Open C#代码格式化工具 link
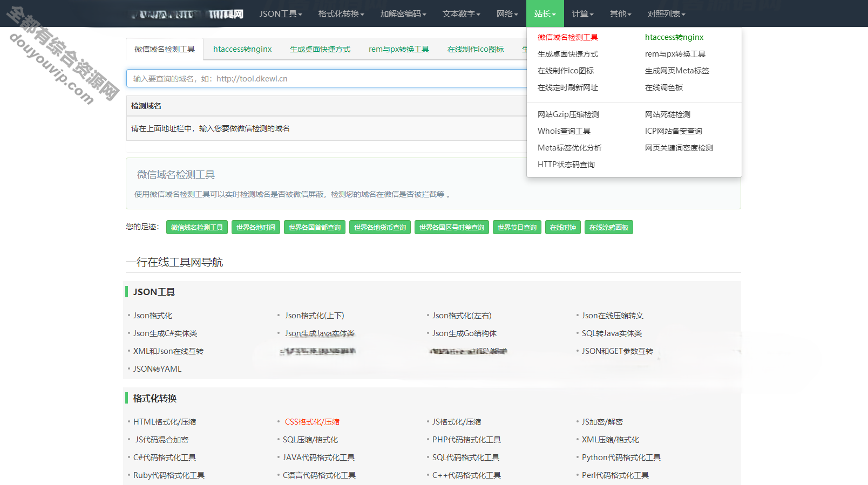This screenshot has width=868, height=485. pyautogui.click(x=165, y=457)
